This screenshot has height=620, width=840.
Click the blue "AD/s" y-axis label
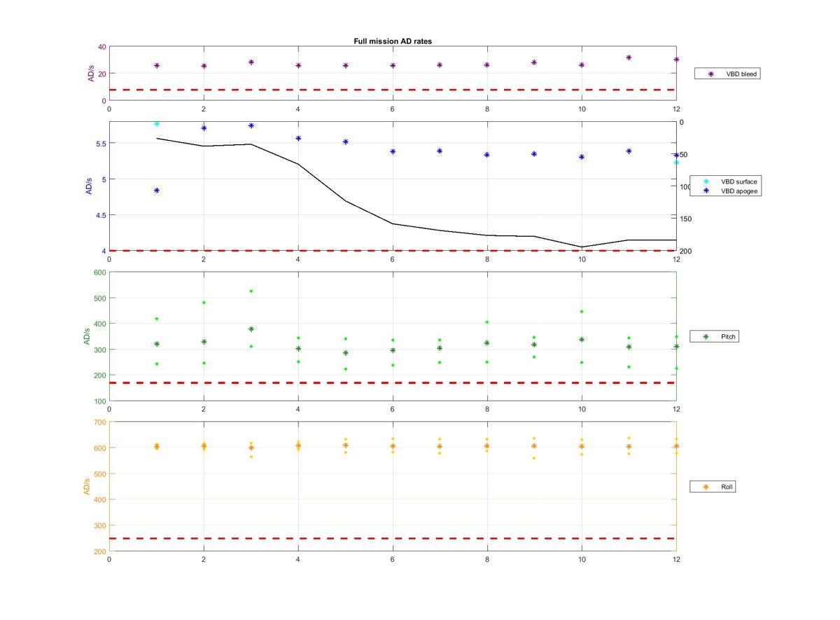click(x=89, y=186)
